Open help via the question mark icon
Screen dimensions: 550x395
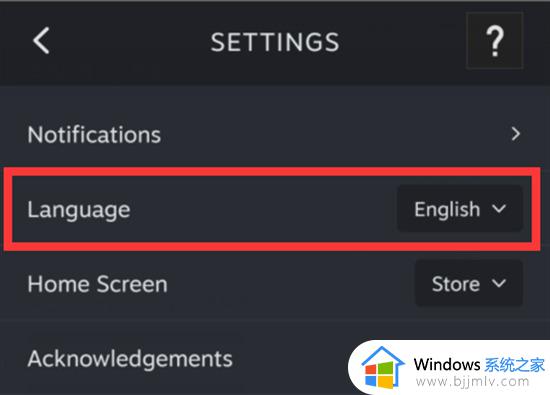pos(495,41)
